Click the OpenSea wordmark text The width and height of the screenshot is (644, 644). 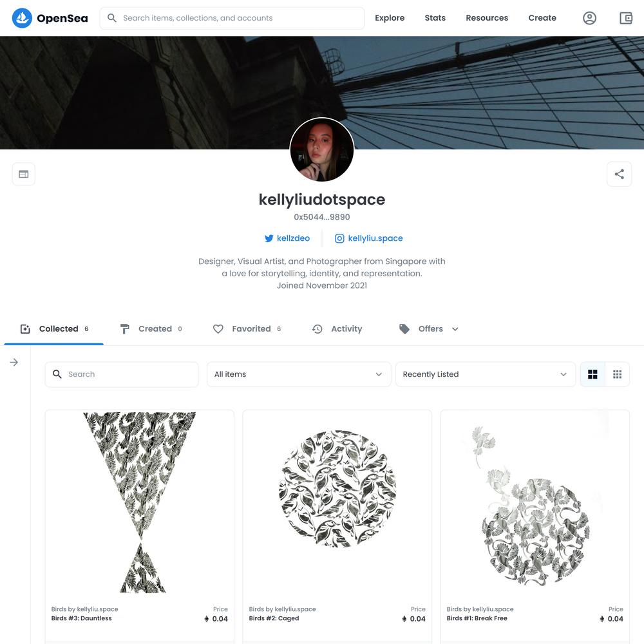62,19
